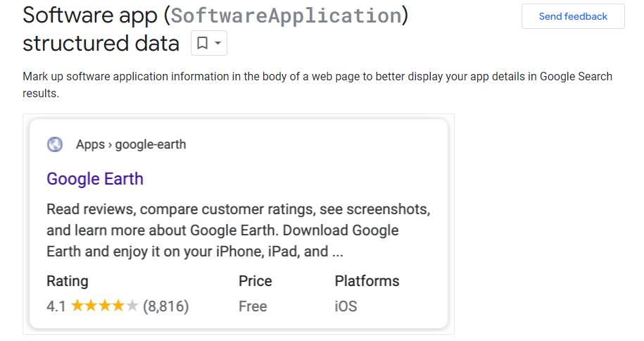Click the Free price value
The image size is (644, 341).
click(x=253, y=306)
